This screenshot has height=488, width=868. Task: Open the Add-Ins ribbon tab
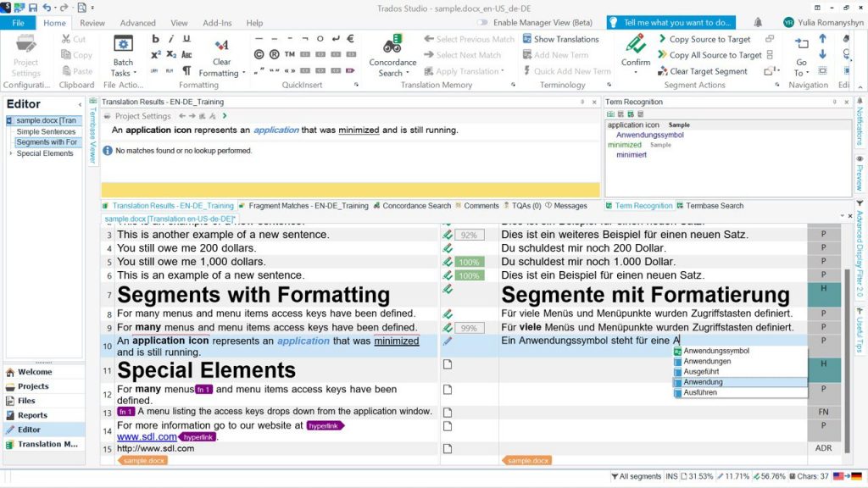click(x=217, y=23)
